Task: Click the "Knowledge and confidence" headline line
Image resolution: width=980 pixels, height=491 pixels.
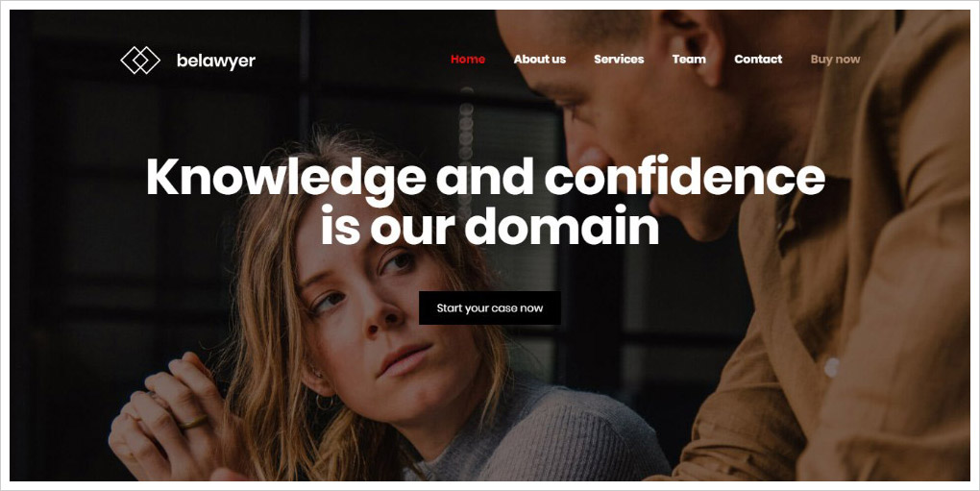Action: click(x=485, y=178)
